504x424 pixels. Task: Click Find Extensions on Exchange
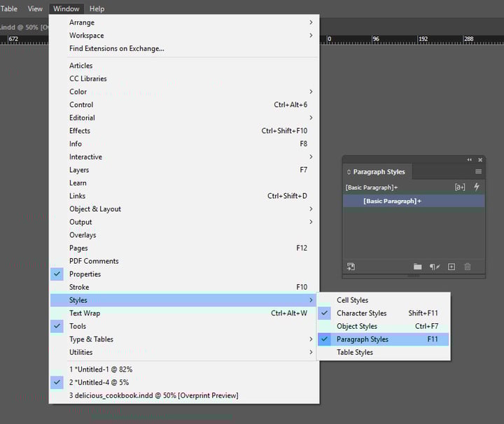(x=116, y=48)
